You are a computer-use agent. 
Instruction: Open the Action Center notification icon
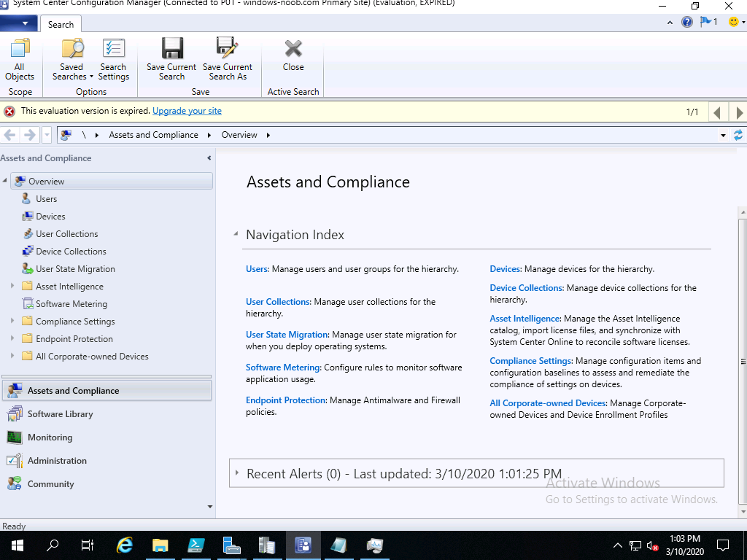[723, 545]
